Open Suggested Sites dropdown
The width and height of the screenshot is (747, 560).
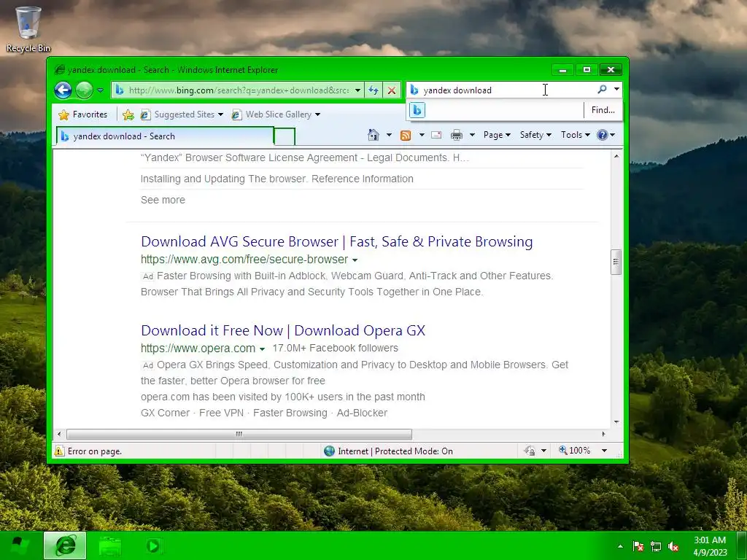(182, 114)
